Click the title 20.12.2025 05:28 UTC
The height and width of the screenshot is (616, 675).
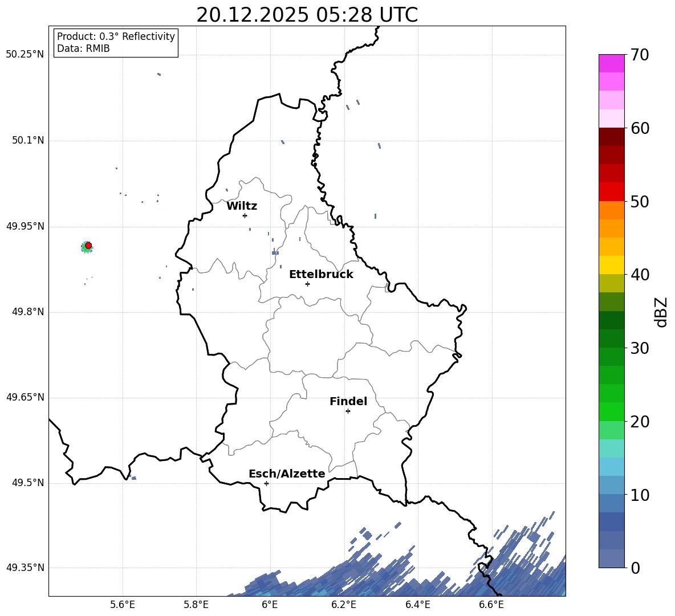point(307,15)
